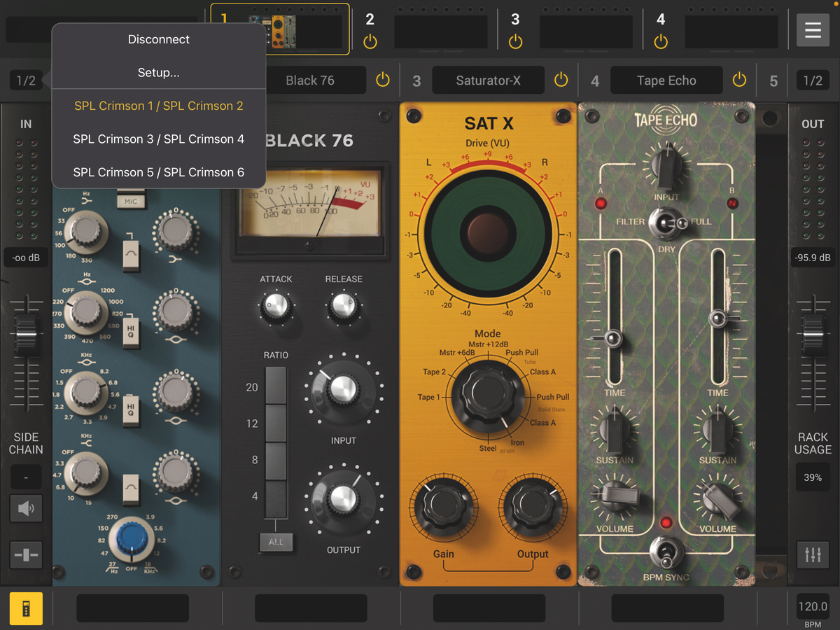The width and height of the screenshot is (840, 630).
Task: Click the -95.9 dB output level readout
Action: (x=813, y=258)
